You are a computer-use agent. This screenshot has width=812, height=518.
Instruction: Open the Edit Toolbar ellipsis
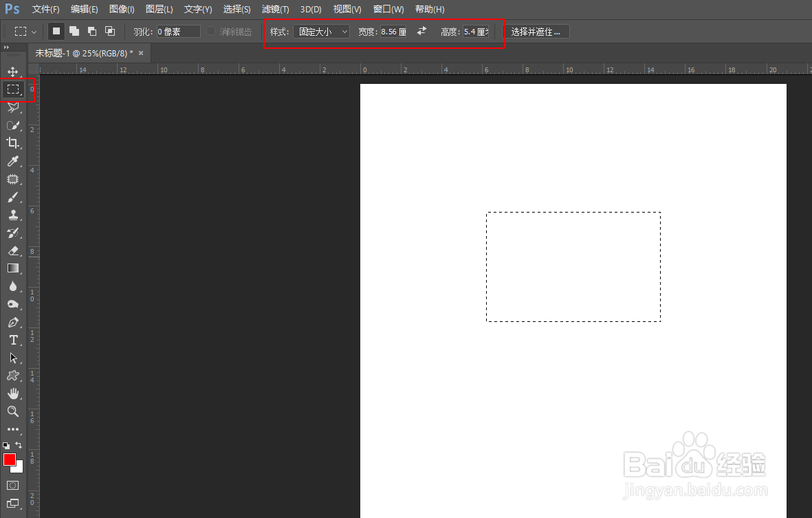[13, 429]
